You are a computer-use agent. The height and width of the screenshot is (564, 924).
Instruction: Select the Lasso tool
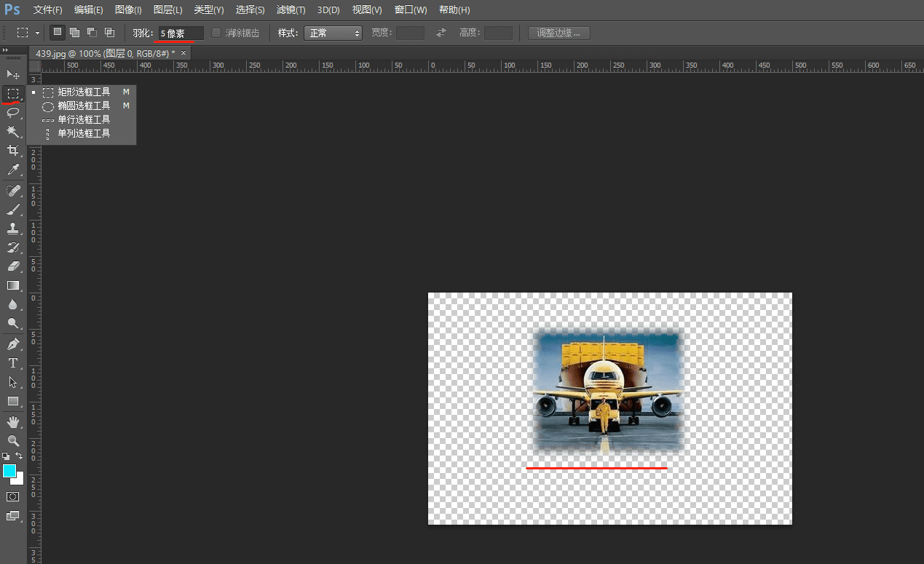pos(13,112)
